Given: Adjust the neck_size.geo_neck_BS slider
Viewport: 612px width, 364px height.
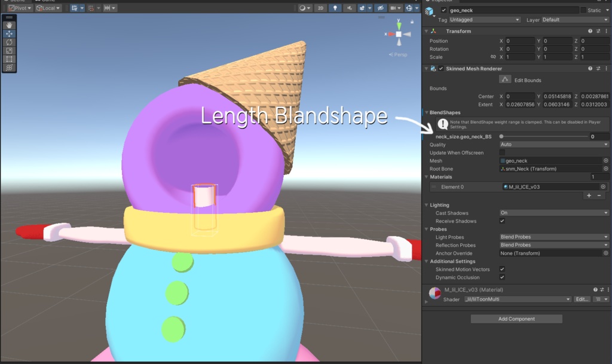Looking at the screenshot, I should [544, 136].
